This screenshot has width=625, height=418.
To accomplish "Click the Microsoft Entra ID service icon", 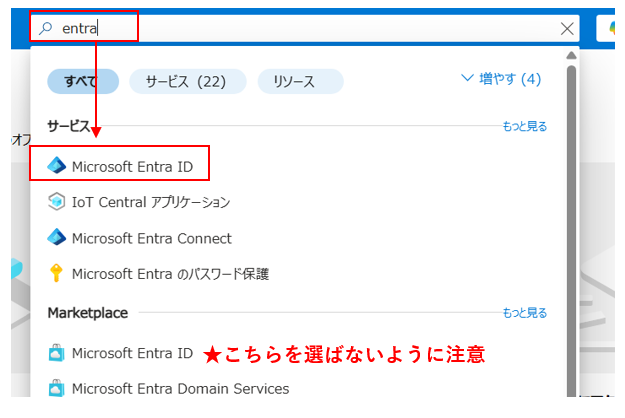I will tap(57, 165).
